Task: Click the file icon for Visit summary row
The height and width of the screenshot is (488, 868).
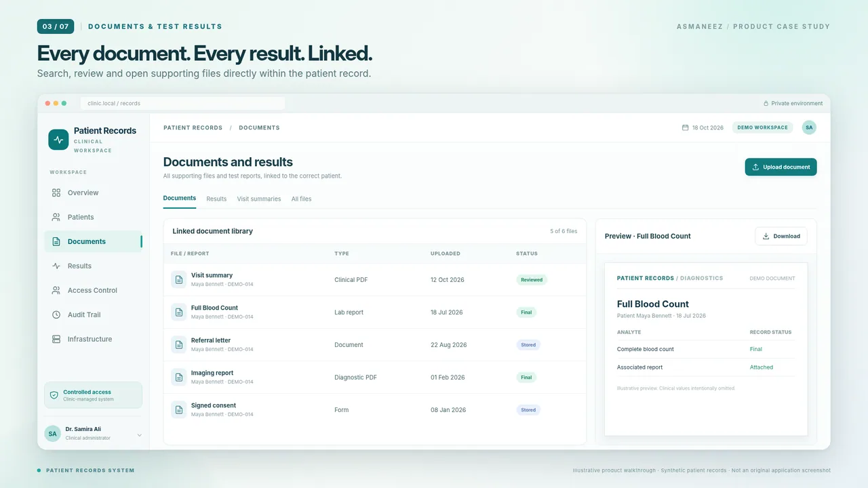Action: pyautogui.click(x=178, y=279)
